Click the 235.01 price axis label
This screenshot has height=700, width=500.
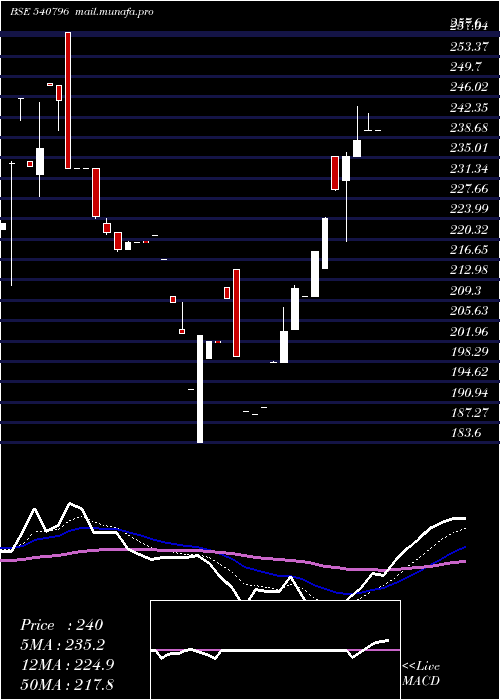[x=469, y=148]
